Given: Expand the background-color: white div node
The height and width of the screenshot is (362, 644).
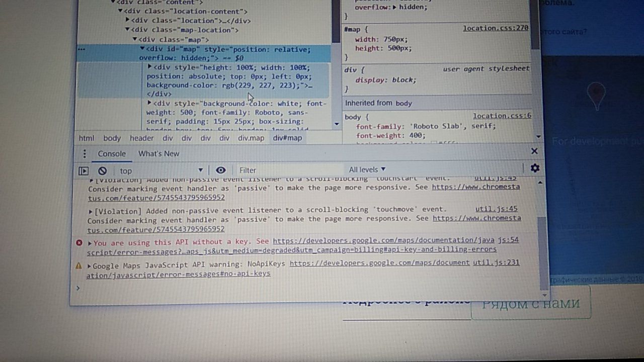Looking at the screenshot, I should tap(149, 103).
